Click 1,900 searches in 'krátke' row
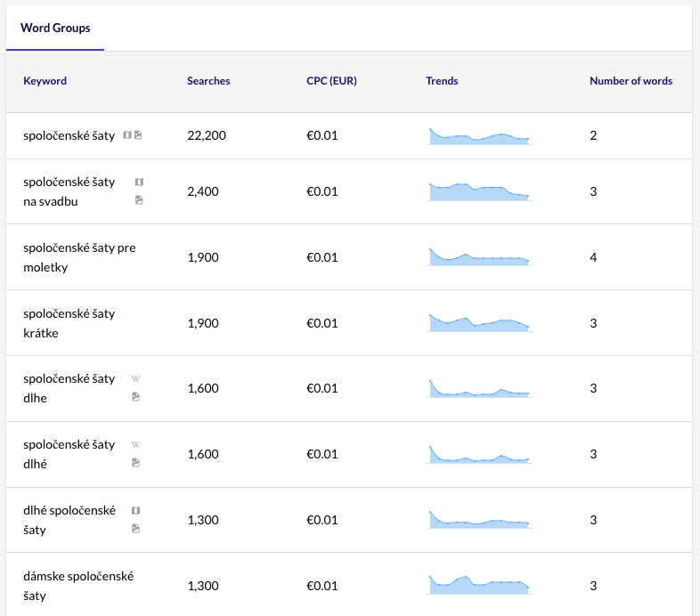 (x=203, y=323)
